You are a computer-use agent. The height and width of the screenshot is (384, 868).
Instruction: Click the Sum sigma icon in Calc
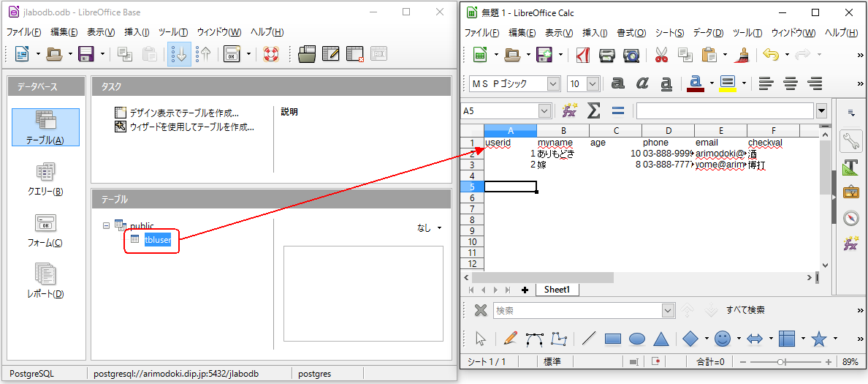[x=593, y=111]
